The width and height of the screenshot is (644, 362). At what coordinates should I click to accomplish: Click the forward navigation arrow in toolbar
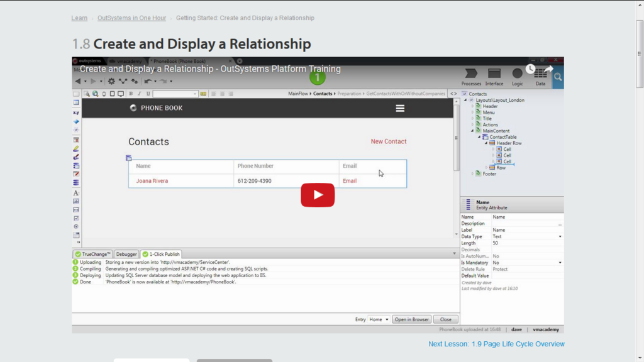pyautogui.click(x=93, y=81)
